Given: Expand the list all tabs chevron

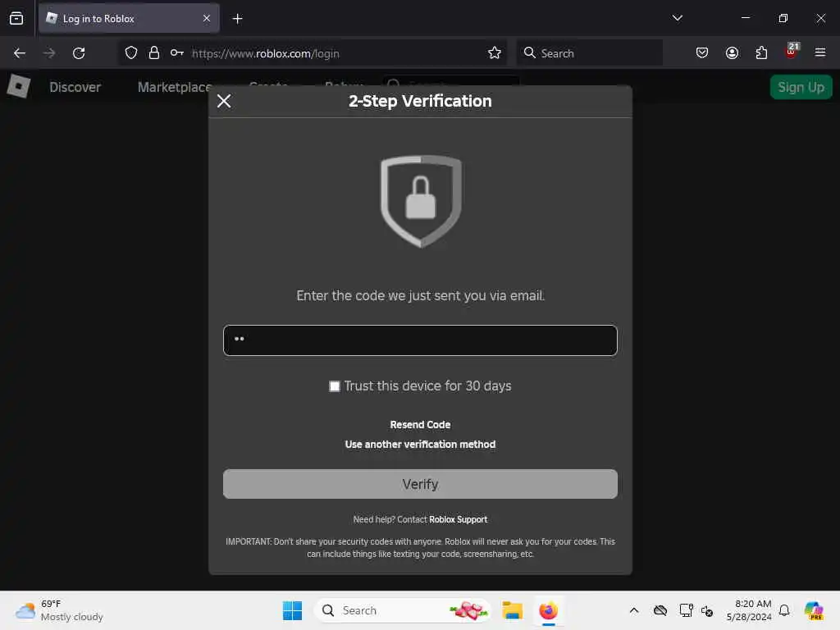Looking at the screenshot, I should 677,18.
